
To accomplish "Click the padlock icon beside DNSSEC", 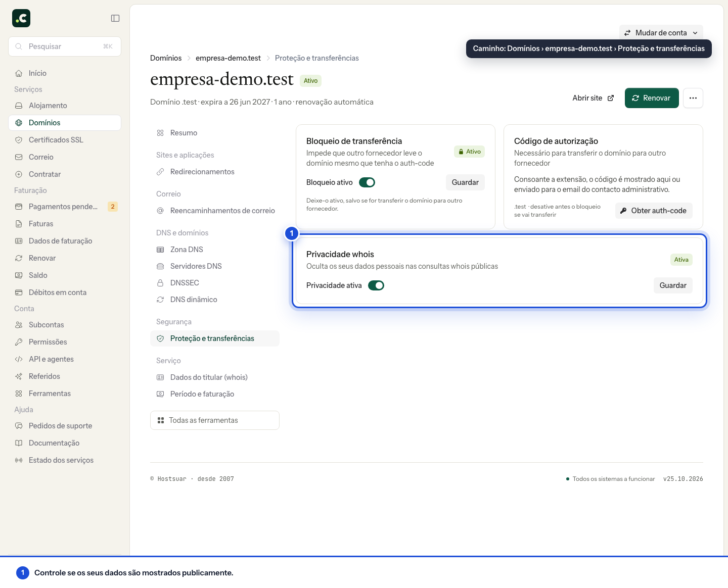I will pyautogui.click(x=160, y=283).
